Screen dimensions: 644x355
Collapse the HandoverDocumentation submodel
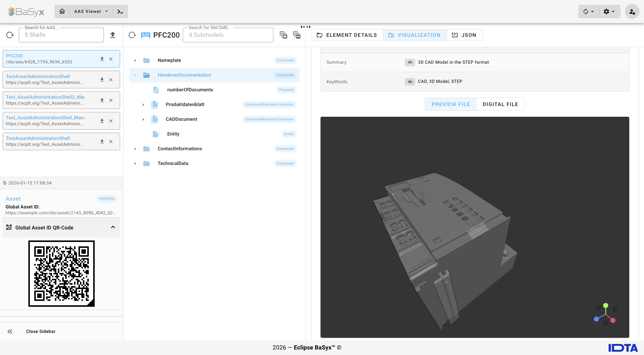[135, 75]
